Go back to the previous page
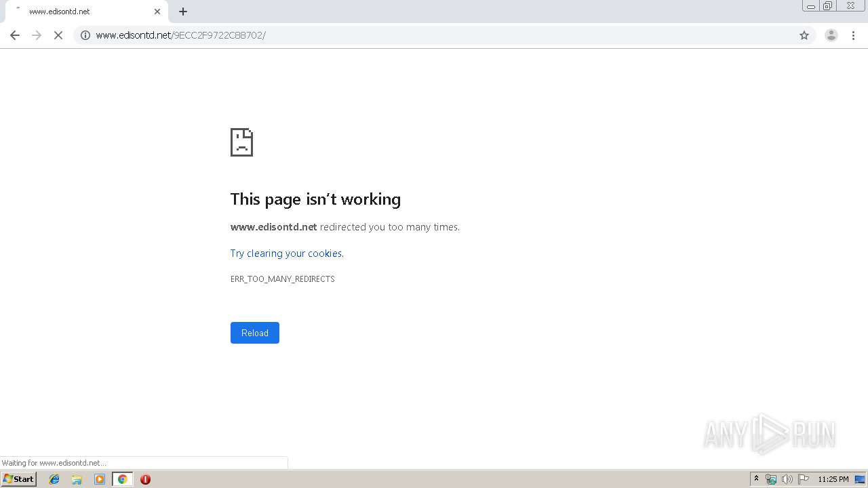Image resolution: width=868 pixels, height=488 pixels. point(15,35)
